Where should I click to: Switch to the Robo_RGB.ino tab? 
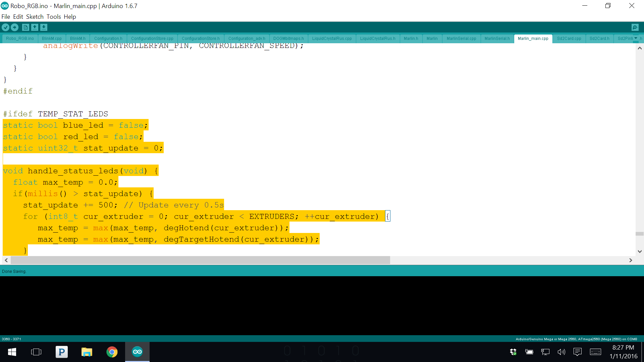(20, 39)
